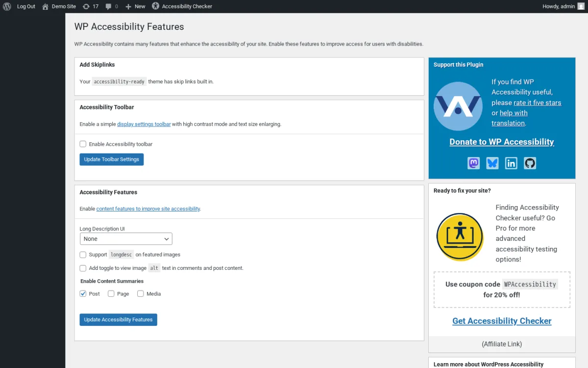This screenshot has height=368, width=588.
Task: Click the yellow Accessibility Checker logo
Action: 460,237
